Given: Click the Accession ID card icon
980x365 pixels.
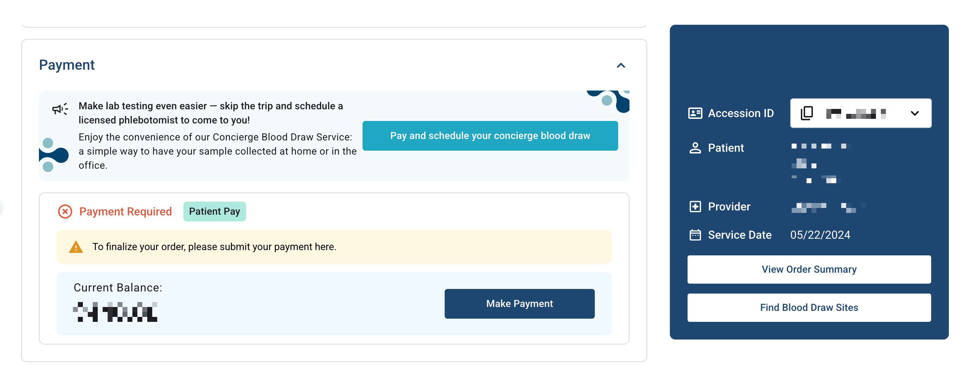Looking at the screenshot, I should point(695,113).
